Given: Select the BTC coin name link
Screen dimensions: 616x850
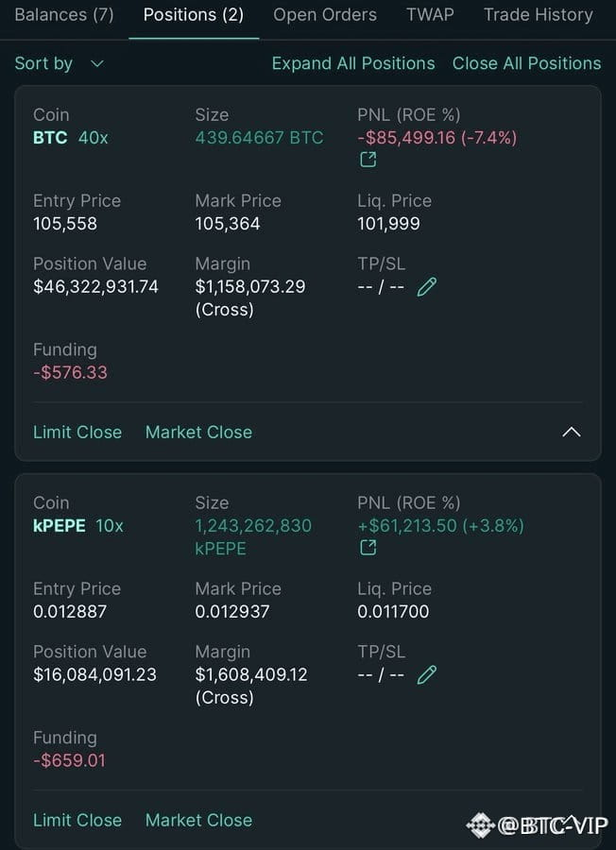Looking at the screenshot, I should click(50, 138).
